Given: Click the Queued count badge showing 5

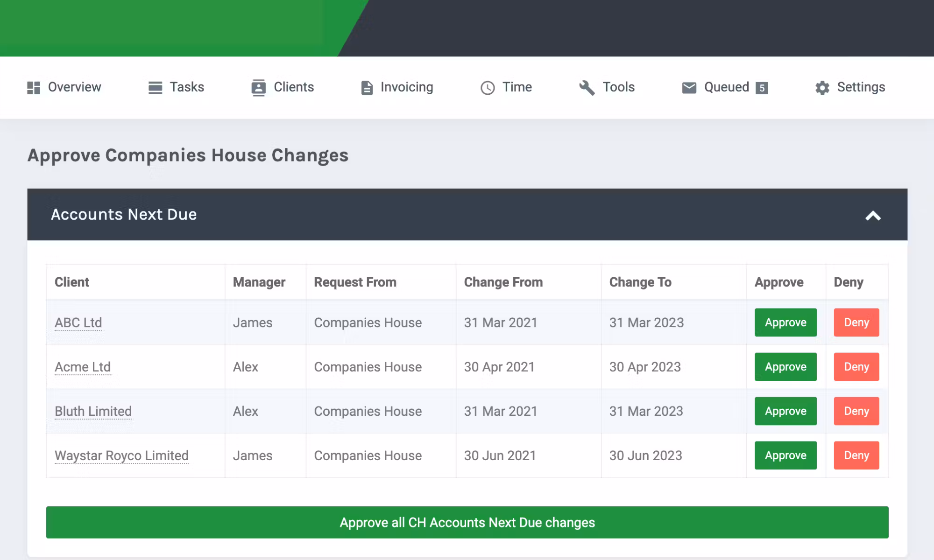Looking at the screenshot, I should (762, 88).
